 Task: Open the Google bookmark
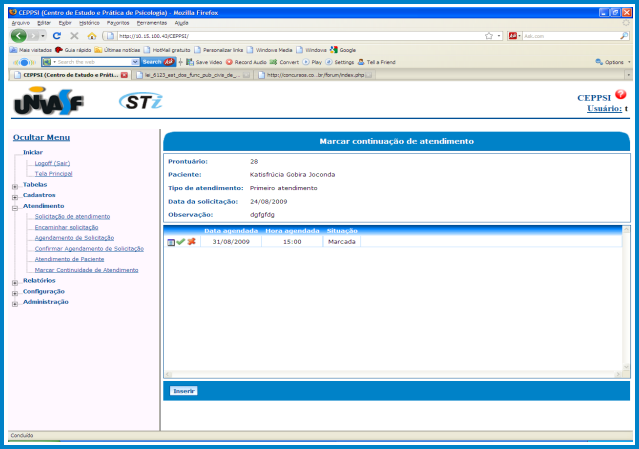click(x=343, y=50)
